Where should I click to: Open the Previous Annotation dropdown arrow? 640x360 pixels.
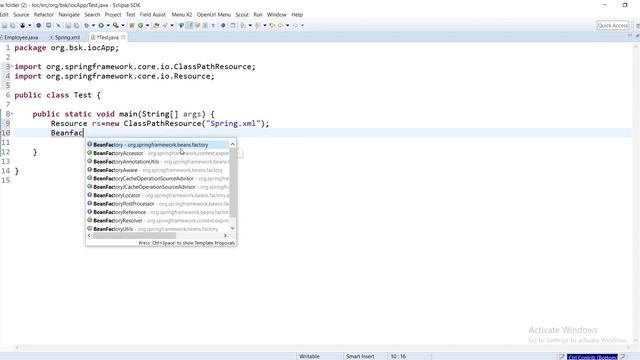coord(264,25)
